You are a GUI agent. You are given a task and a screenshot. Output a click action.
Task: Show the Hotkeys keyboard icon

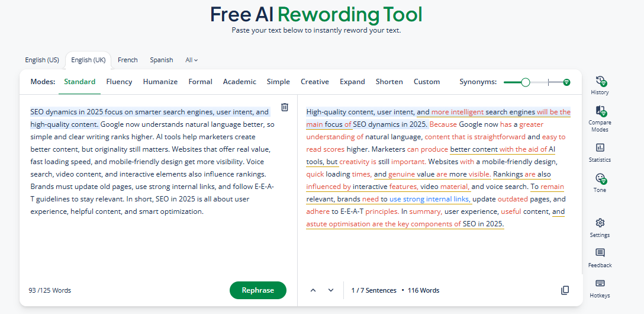[x=600, y=283]
